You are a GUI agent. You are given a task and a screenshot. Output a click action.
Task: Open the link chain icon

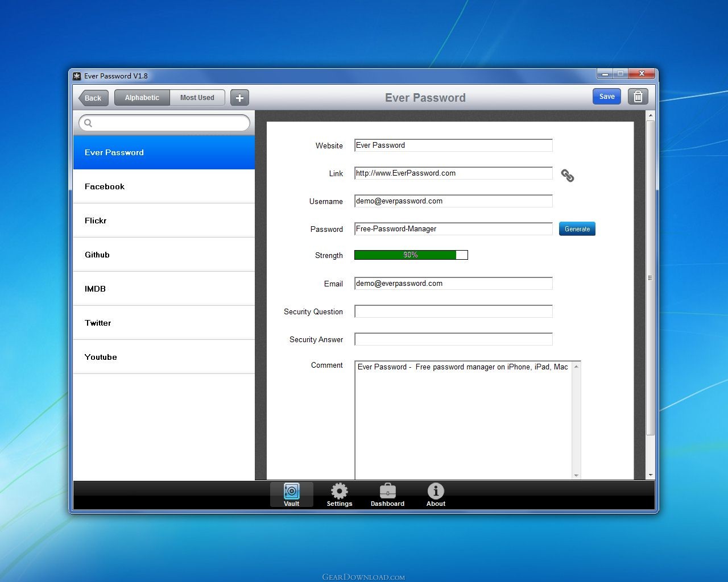[x=568, y=176]
